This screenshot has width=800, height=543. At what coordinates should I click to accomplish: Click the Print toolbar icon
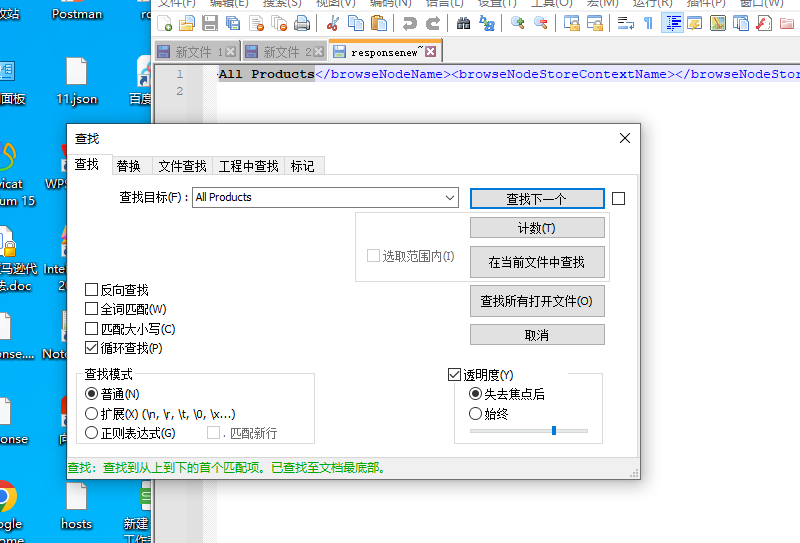(x=302, y=23)
